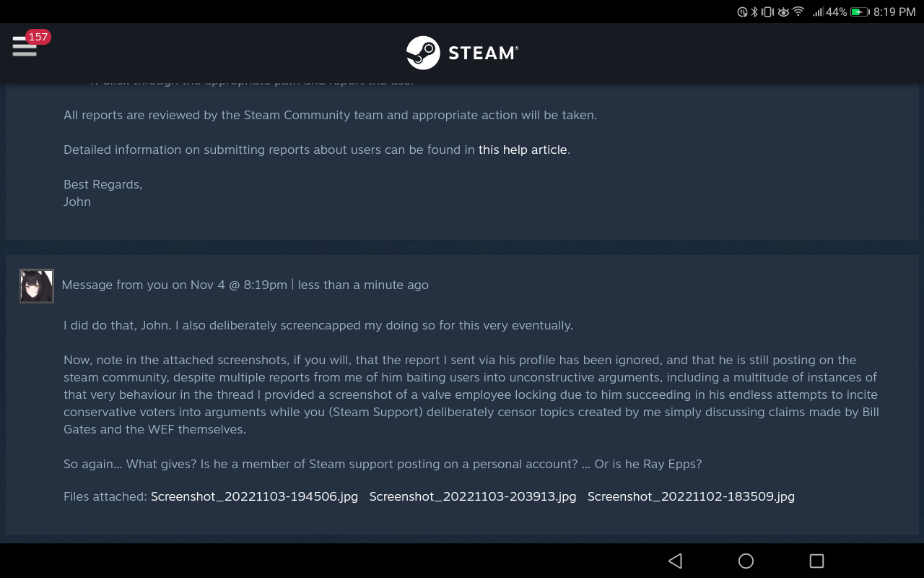
Task: Tap the Bluetooth icon in status bar
Action: [x=754, y=12]
